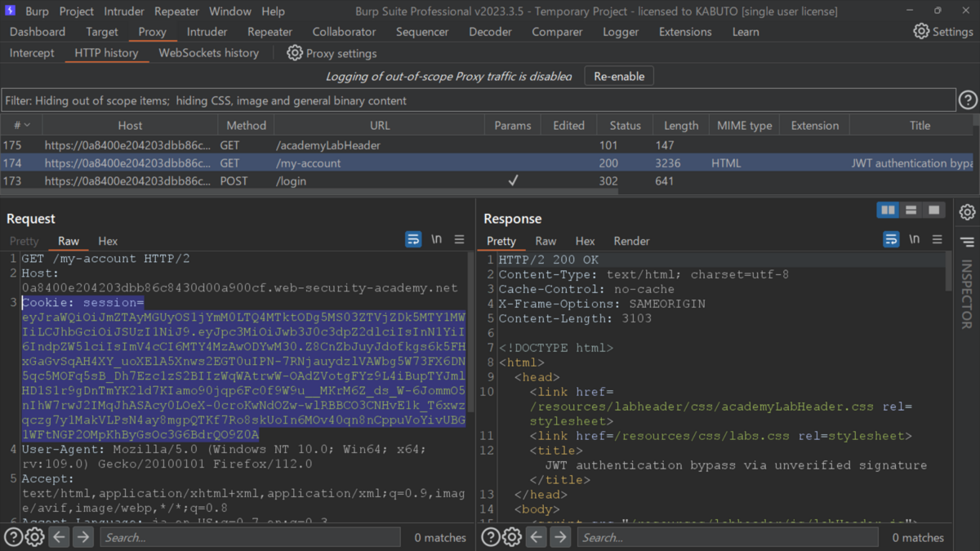This screenshot has width=980, height=551.
Task: Open the Collaborator tab
Action: click(344, 32)
